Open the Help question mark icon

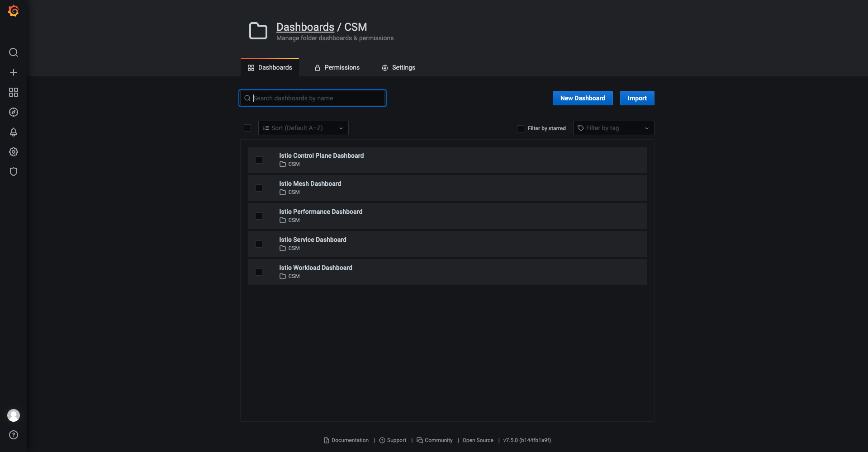tap(14, 435)
